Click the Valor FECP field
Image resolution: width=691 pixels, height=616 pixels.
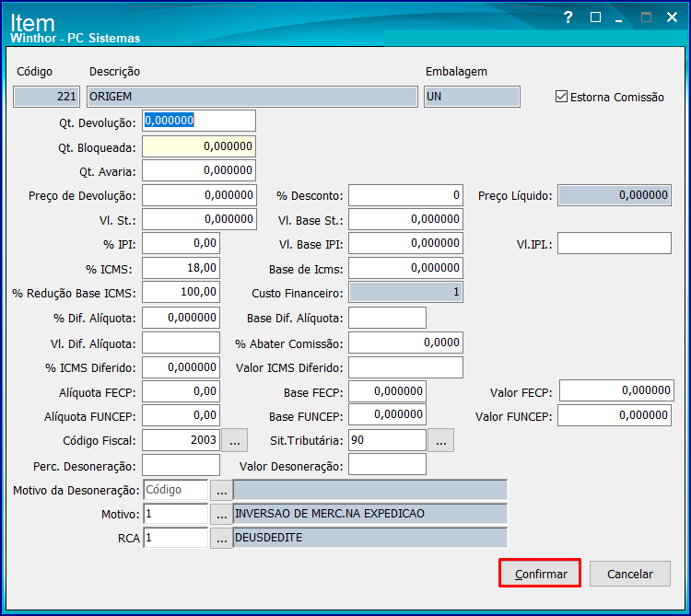[616, 390]
